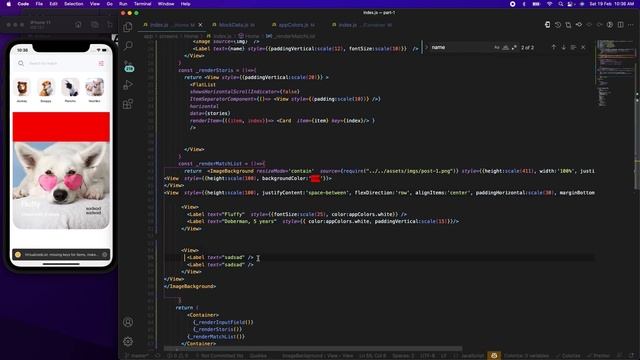Screen dimensions: 640x360
Task: Open the Extensions view
Action: click(x=128, y=104)
